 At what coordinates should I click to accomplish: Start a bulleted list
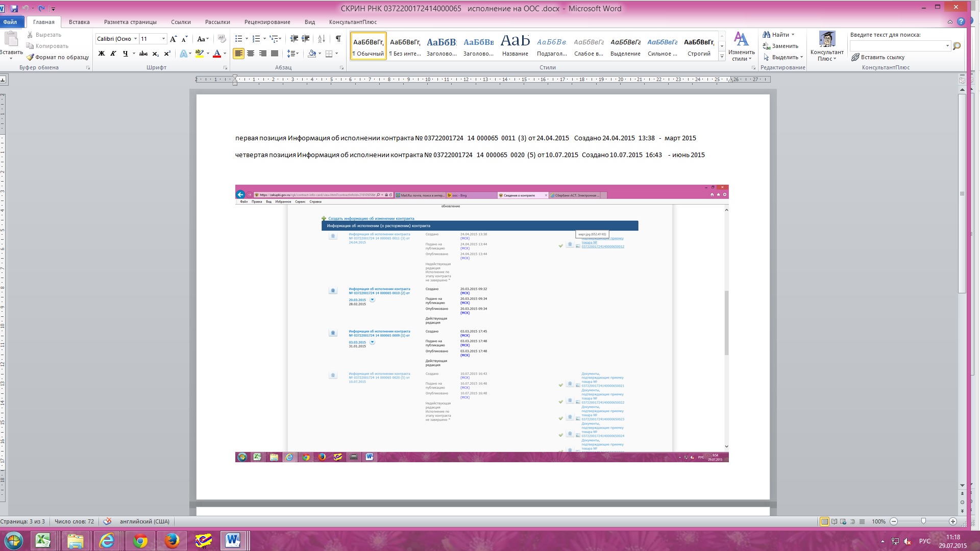pos(238,39)
